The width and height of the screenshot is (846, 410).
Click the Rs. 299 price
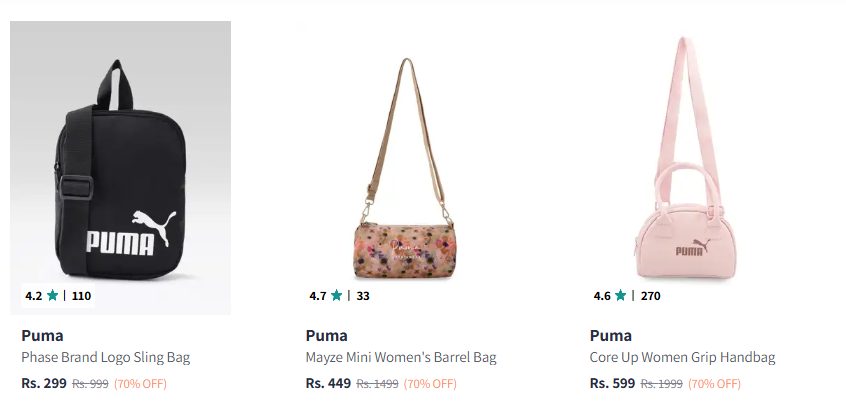pyautogui.click(x=43, y=383)
